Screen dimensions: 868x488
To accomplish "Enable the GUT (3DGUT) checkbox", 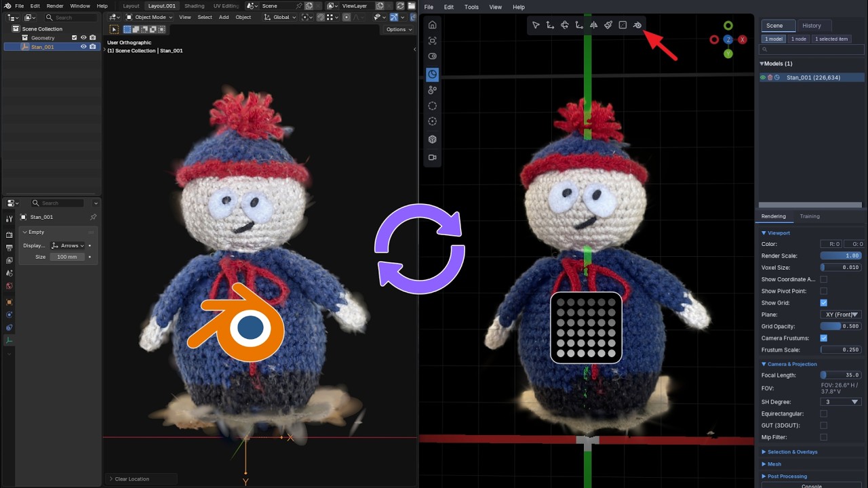I will [x=824, y=426].
